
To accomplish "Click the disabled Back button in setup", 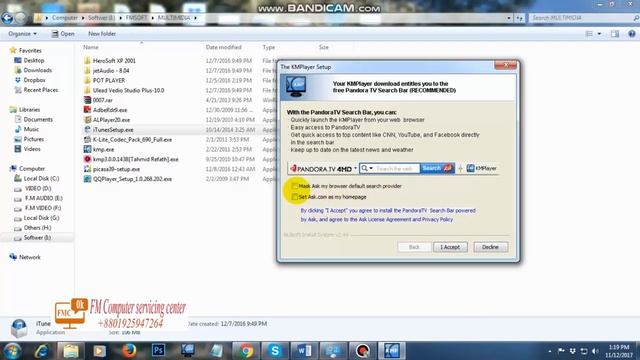I will point(414,247).
